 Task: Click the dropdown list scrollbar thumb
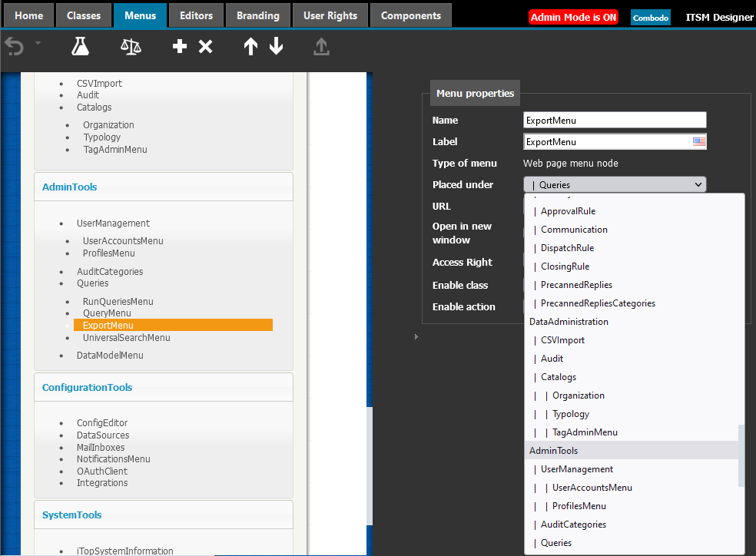pyautogui.click(x=741, y=455)
